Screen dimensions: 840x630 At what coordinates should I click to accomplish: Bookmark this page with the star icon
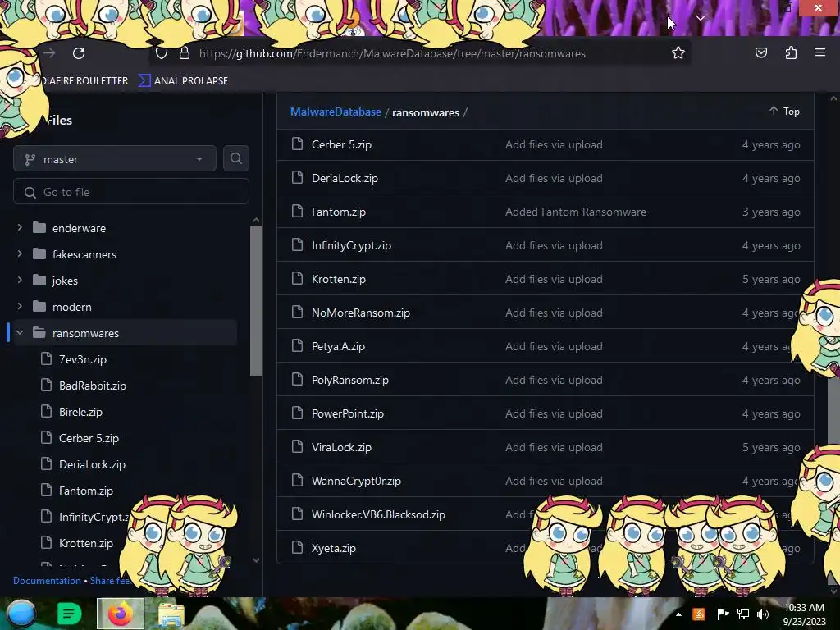678,52
